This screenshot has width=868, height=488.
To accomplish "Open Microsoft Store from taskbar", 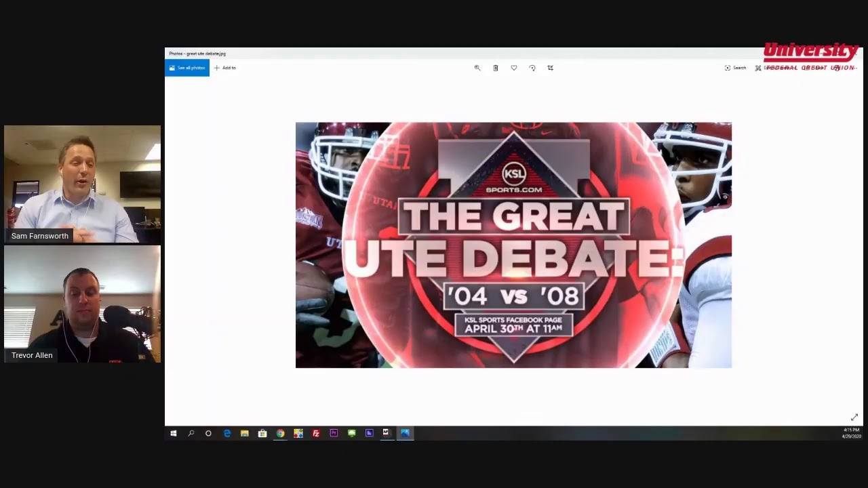I will [x=262, y=433].
